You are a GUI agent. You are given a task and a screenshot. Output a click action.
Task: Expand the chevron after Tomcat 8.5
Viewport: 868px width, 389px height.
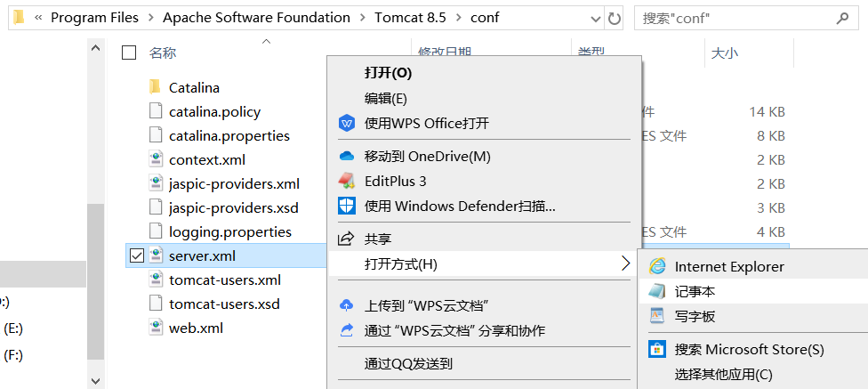[x=458, y=18]
